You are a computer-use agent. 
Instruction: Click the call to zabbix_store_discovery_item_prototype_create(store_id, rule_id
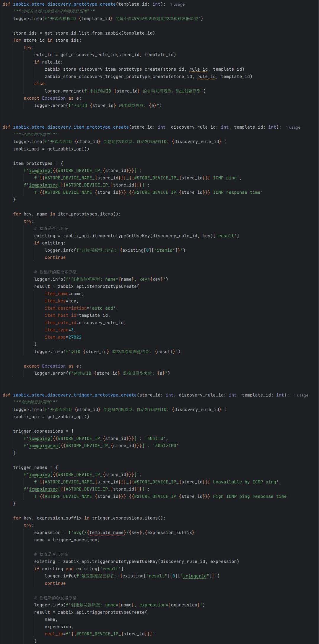[144, 69]
